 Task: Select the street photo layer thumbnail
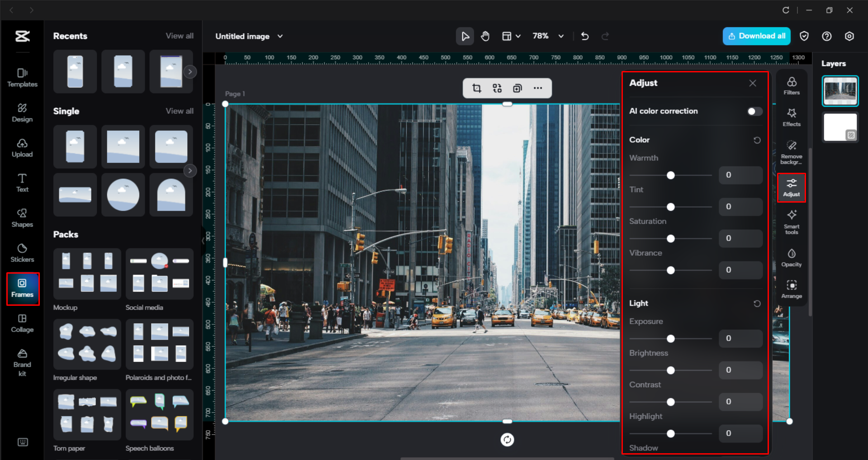840,91
